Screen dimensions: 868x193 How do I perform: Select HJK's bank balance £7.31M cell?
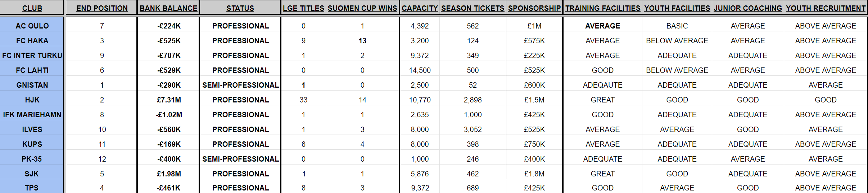click(x=169, y=100)
